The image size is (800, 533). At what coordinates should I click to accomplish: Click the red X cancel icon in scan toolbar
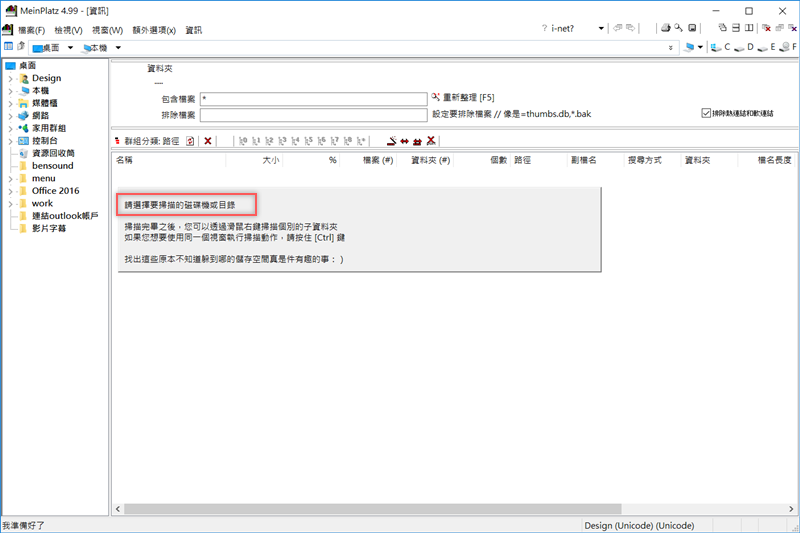tap(208, 141)
